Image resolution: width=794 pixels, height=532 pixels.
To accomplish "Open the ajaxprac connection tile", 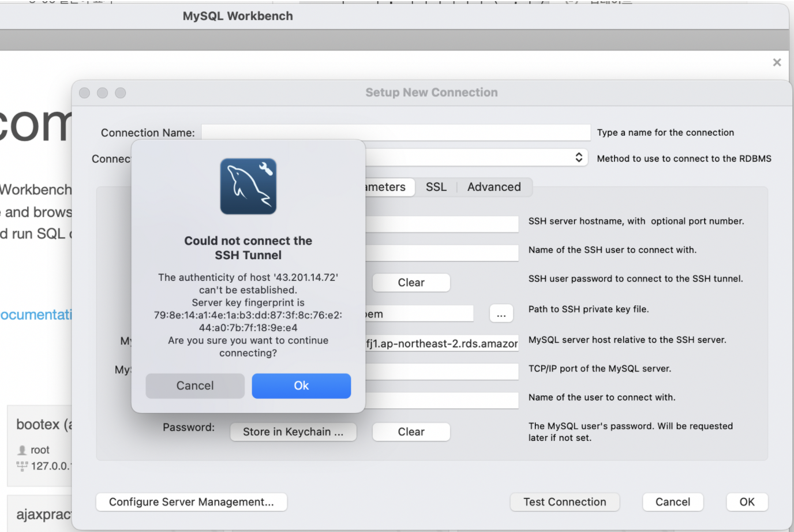I will pyautogui.click(x=39, y=513).
